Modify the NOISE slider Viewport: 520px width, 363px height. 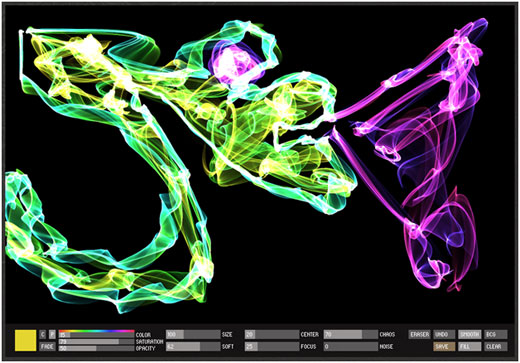coord(351,346)
